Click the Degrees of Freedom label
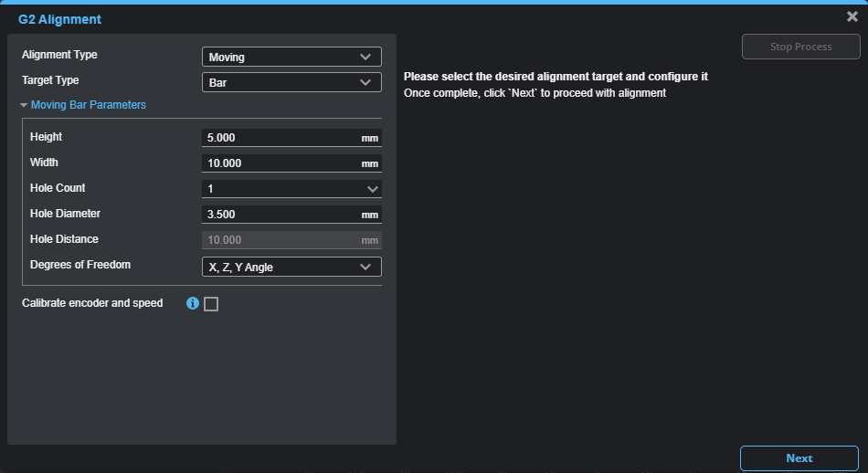Screen dimensions: 868x473 (80, 265)
